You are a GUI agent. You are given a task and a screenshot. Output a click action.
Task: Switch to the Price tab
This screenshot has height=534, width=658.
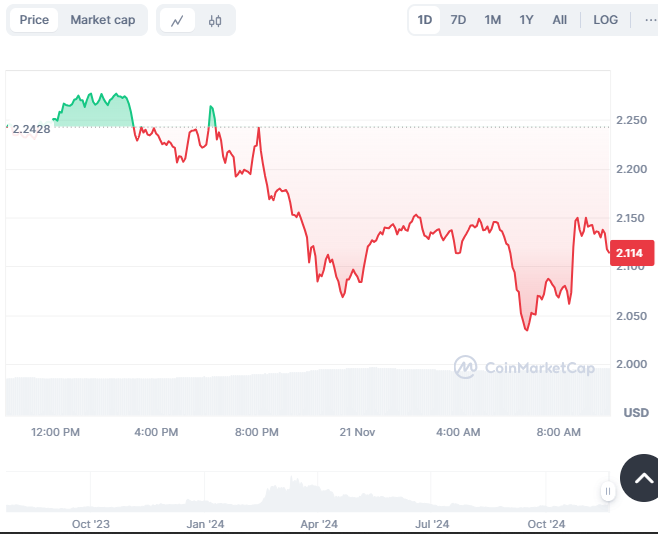[x=34, y=20]
